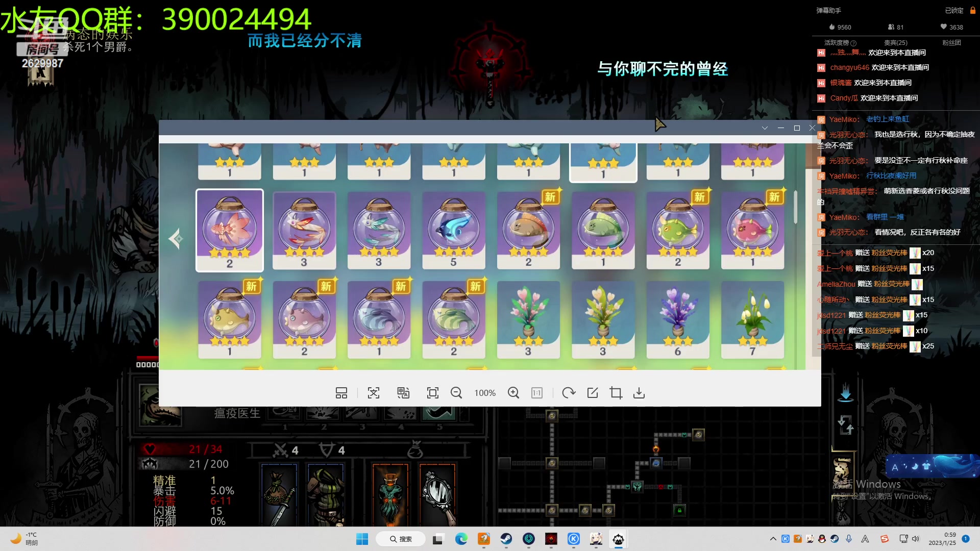The height and width of the screenshot is (551, 980).
Task: Open the edit image icon
Action: (x=593, y=393)
